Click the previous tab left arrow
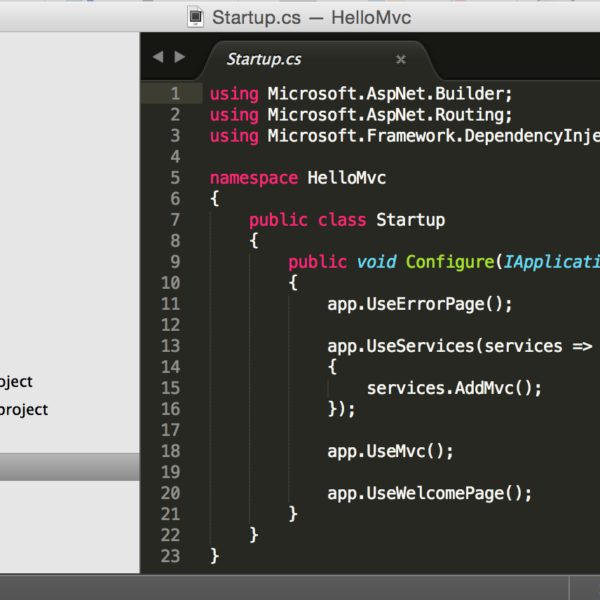 (x=157, y=57)
